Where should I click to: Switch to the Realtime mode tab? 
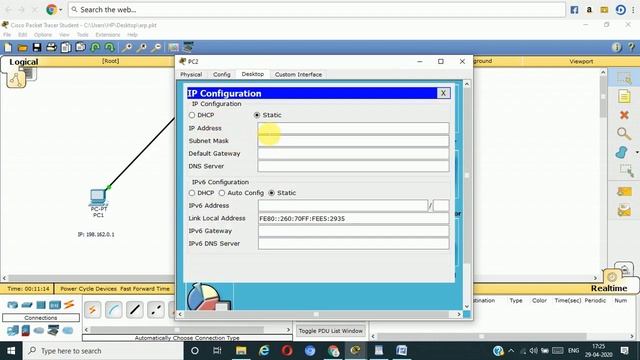[x=609, y=288]
